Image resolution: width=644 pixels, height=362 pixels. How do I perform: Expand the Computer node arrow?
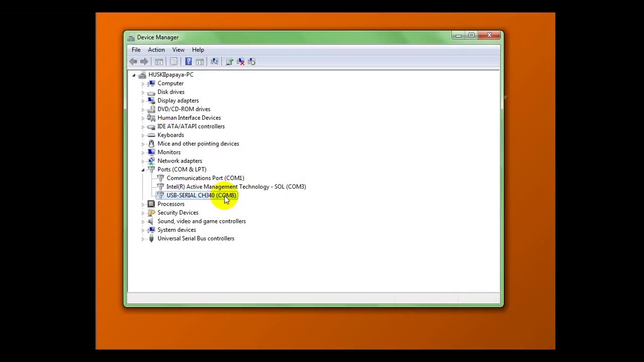coord(143,83)
